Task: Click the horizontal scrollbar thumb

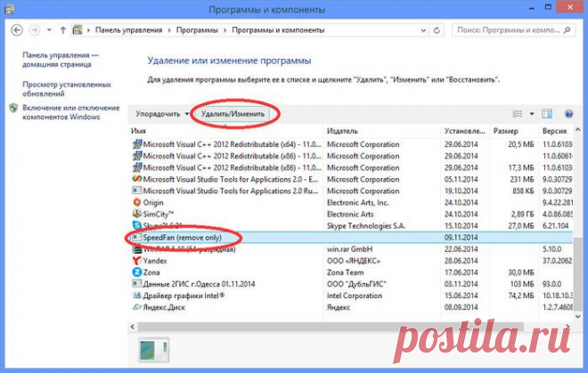Action: 330,327
